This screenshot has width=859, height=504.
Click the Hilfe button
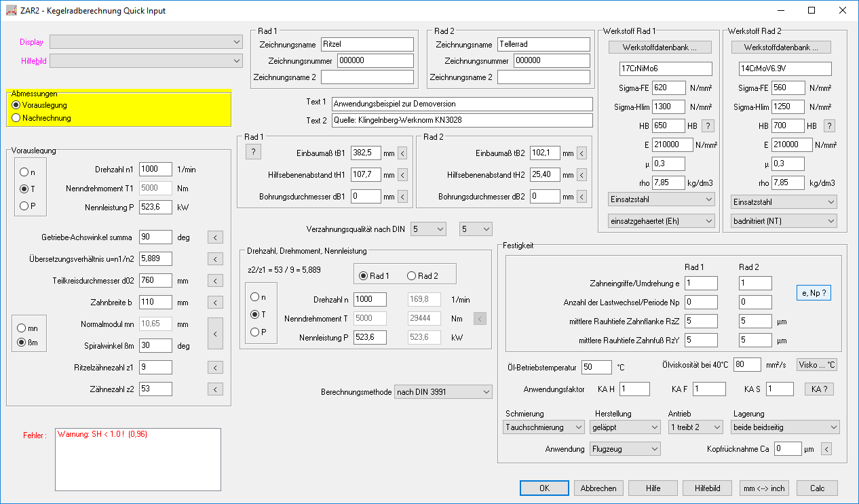point(653,488)
